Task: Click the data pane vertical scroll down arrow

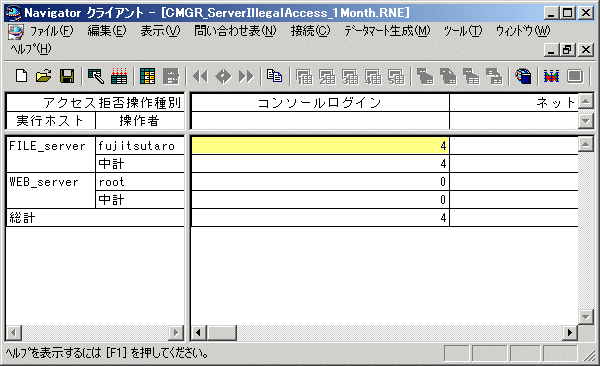Action: pyautogui.click(x=585, y=317)
